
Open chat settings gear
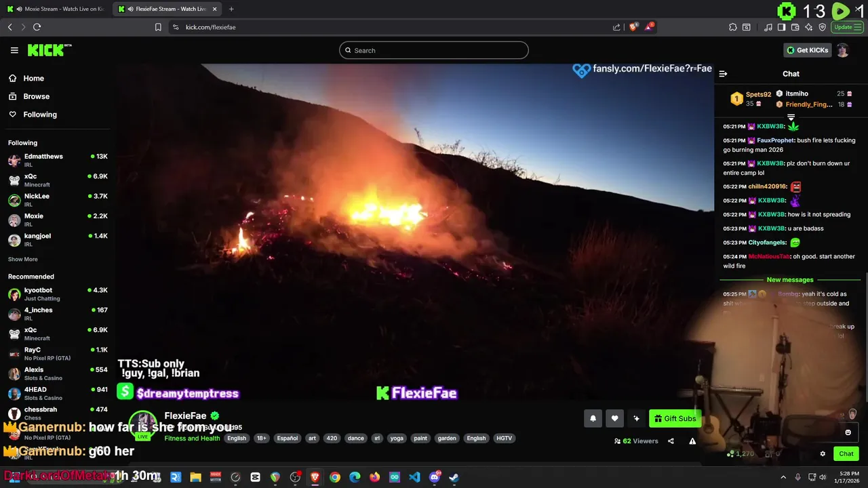point(823,454)
